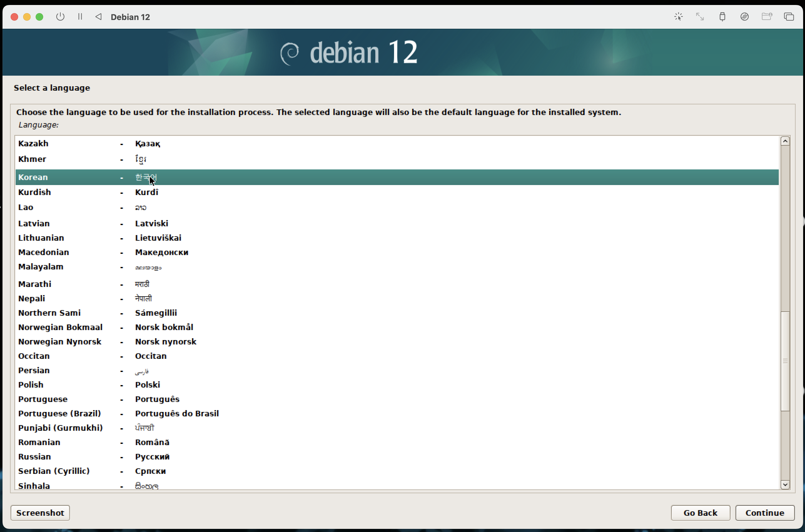This screenshot has height=532, width=805.
Task: Click the diagonal arrows resize display icon
Action: [700, 17]
